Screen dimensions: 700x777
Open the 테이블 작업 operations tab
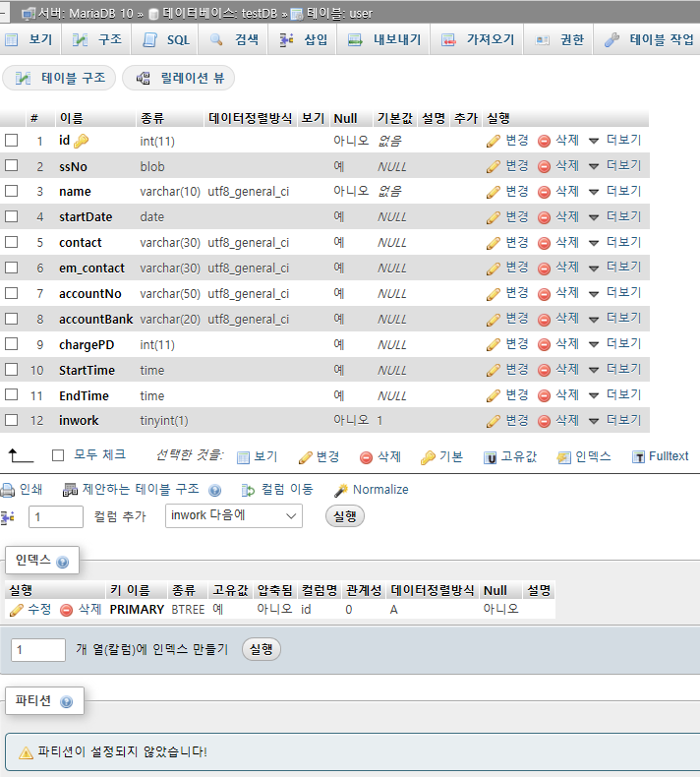click(649, 39)
